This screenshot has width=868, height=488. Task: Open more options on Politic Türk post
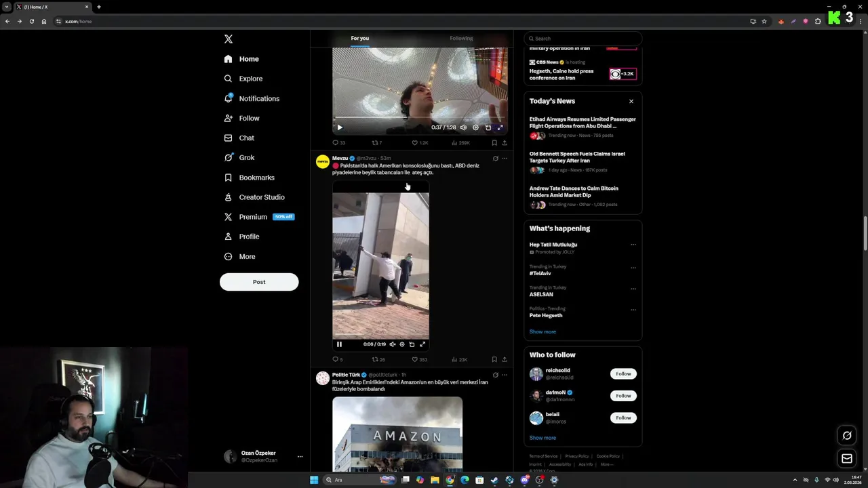click(x=504, y=375)
